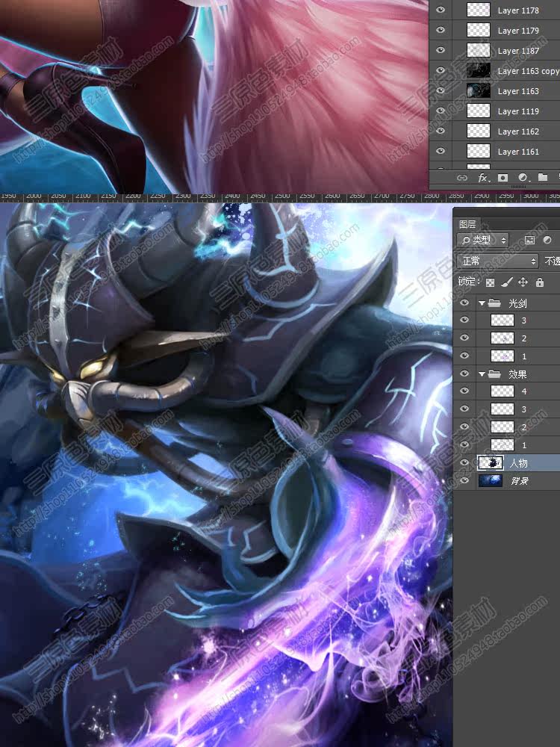The width and height of the screenshot is (560, 747).
Task: Hide layer 1 in the 效果 group
Action: 464,444
